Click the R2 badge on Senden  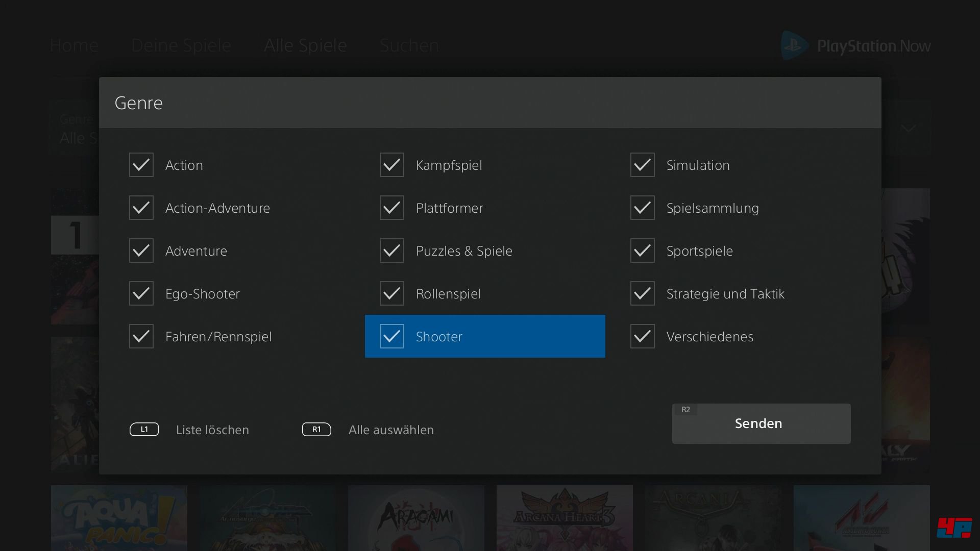click(685, 410)
